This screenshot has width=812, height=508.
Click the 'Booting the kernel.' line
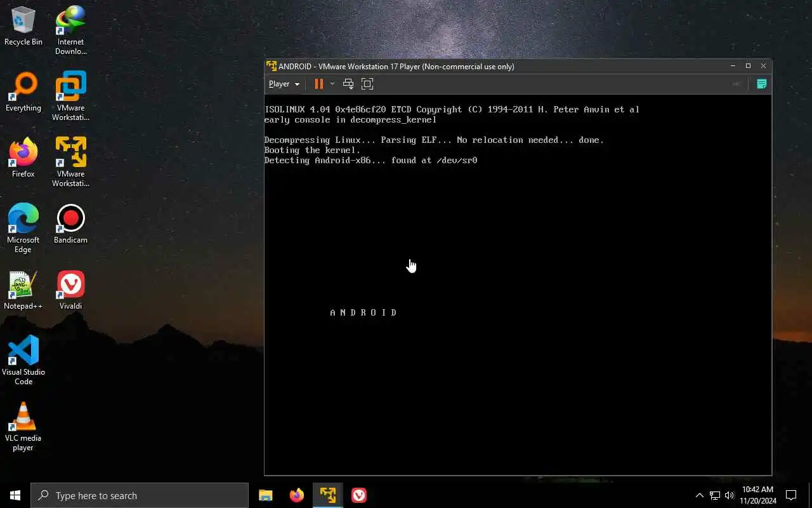312,150
